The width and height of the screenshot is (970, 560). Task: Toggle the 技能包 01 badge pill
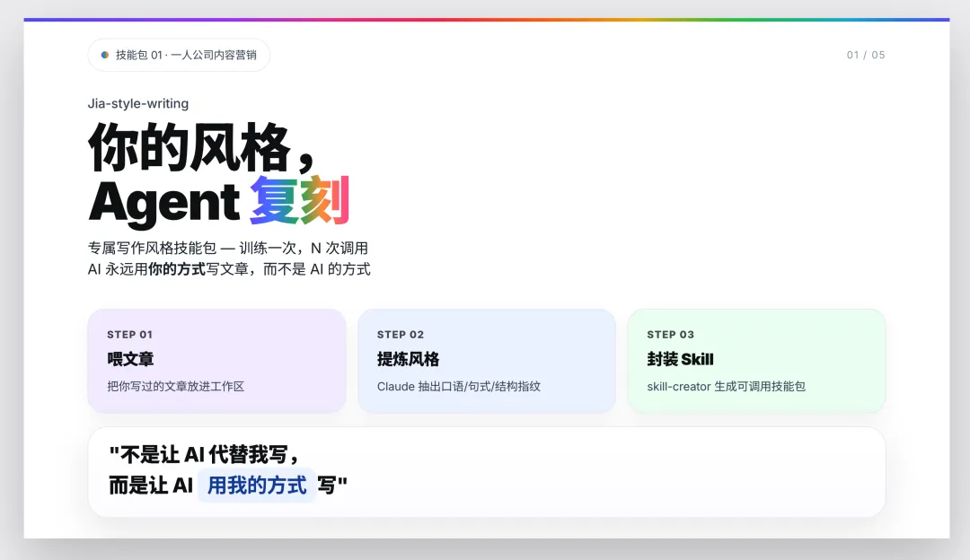pos(179,55)
